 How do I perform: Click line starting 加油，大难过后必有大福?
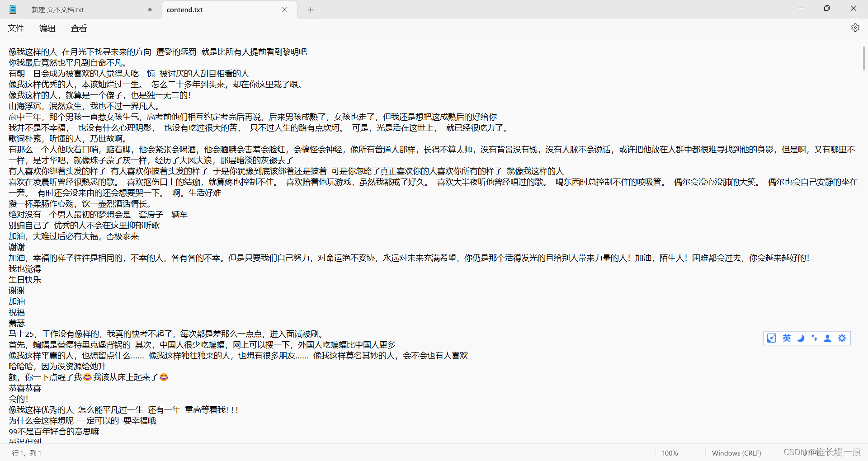(x=74, y=236)
